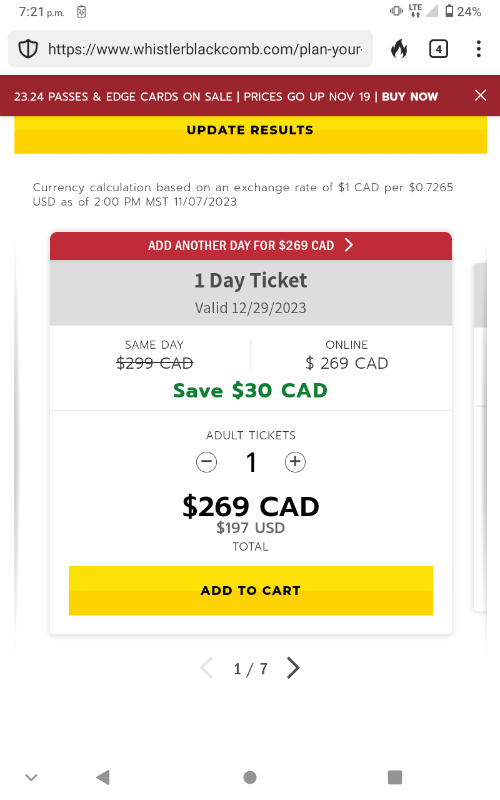Tap the partially visible next ticket card
The height and width of the screenshot is (800, 500).
point(486,437)
